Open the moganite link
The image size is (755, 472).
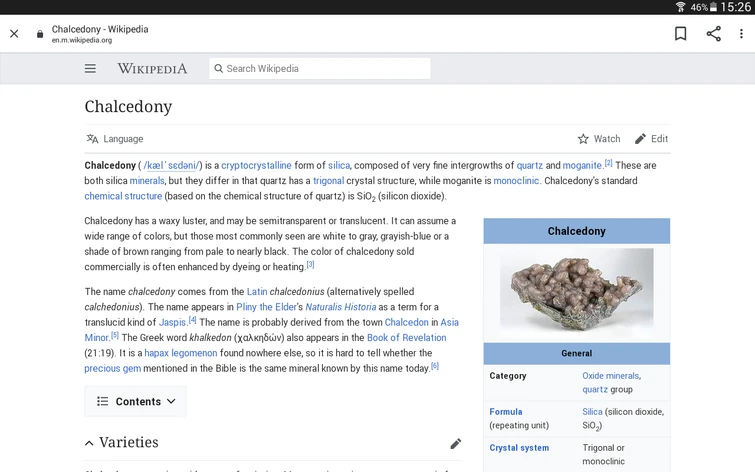pos(583,165)
